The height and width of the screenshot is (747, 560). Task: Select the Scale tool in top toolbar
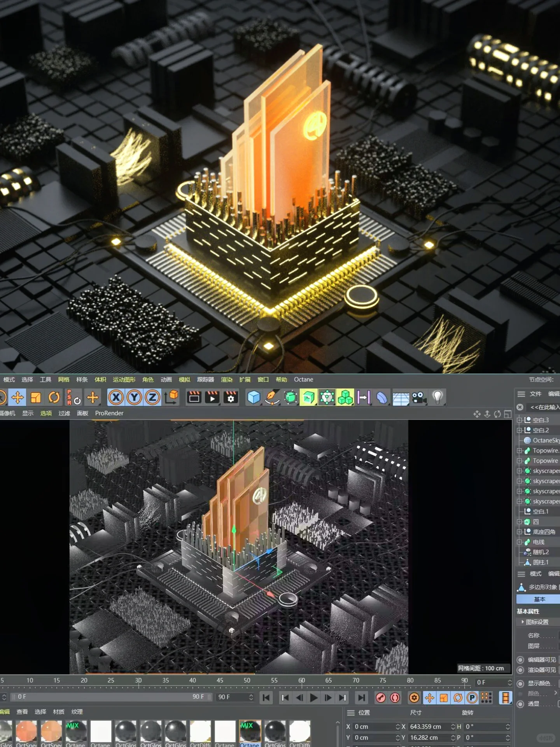36,397
